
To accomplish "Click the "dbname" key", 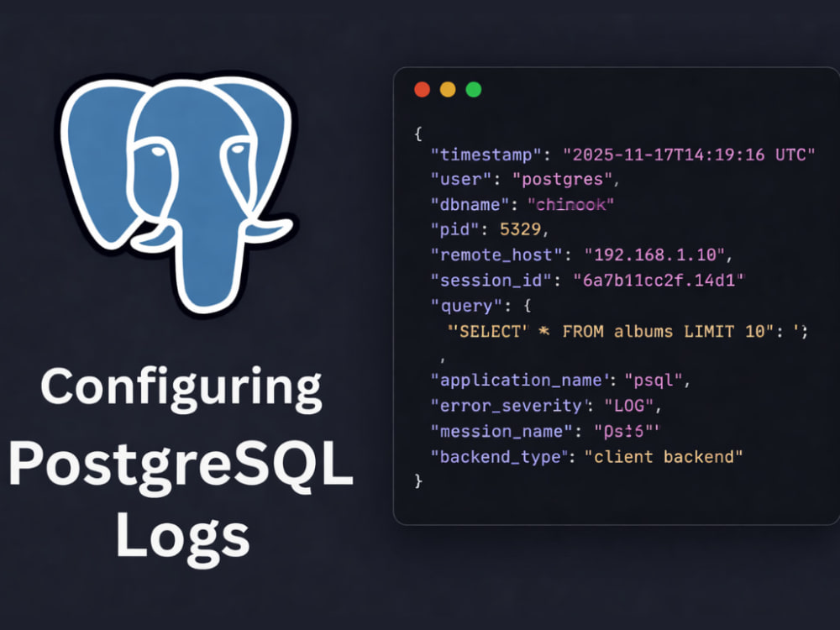I will [x=471, y=204].
